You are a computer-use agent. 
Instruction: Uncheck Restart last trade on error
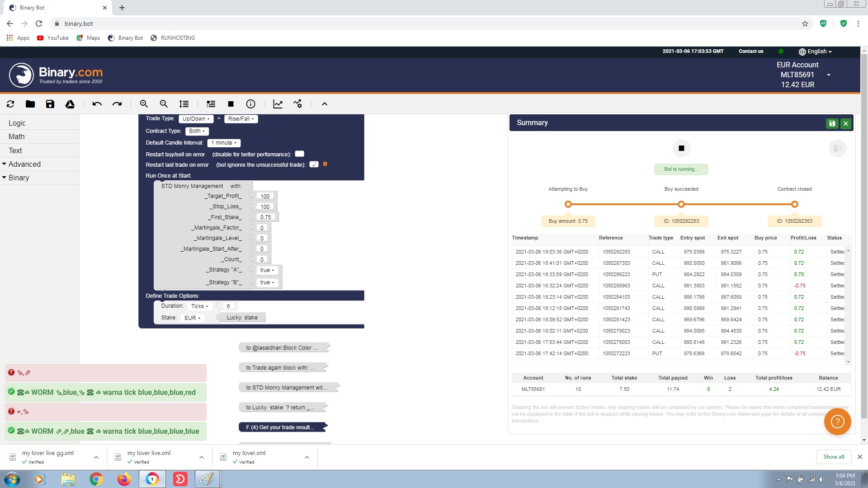pyautogui.click(x=315, y=164)
